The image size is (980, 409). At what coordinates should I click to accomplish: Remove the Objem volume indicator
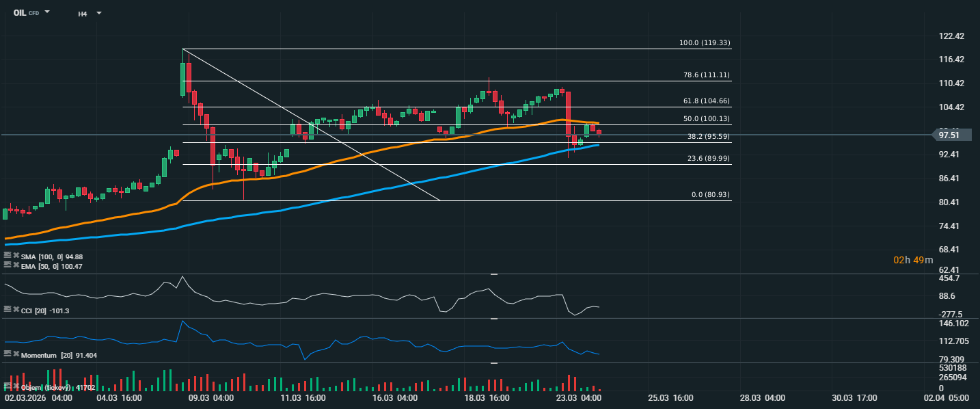tap(16, 386)
